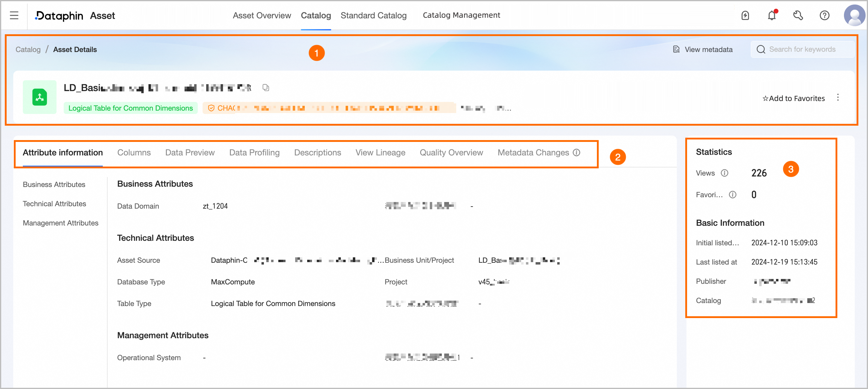The width and height of the screenshot is (868, 389).
Task: Click the orange CHAC tag
Action: click(329, 108)
